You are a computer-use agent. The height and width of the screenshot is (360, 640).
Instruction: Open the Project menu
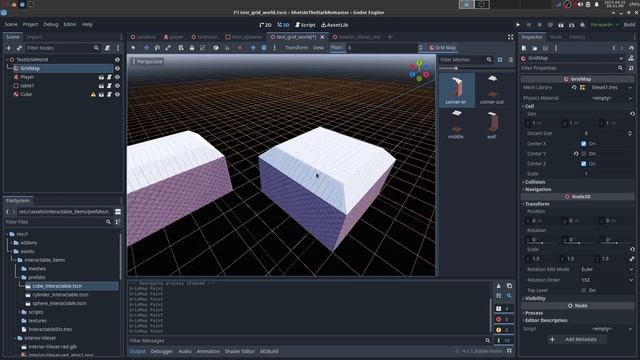(30, 24)
